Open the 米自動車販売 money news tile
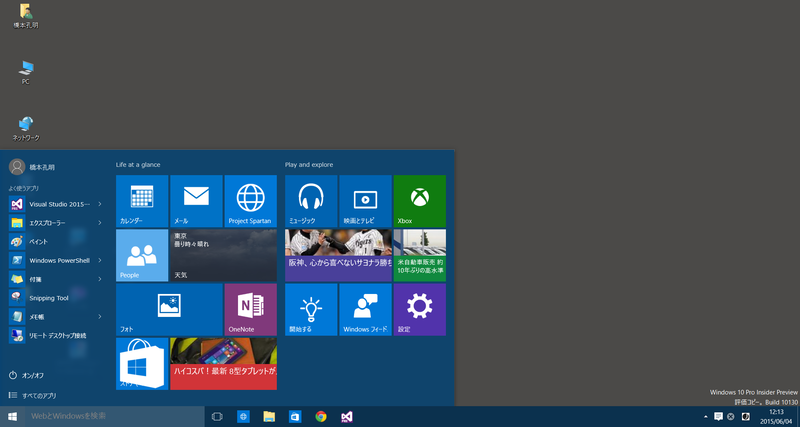Viewport: 800px width, 427px height. pos(419,255)
